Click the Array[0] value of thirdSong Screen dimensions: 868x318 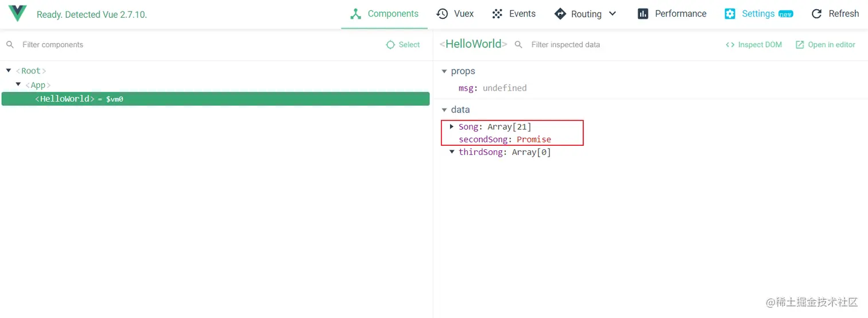[x=532, y=152]
